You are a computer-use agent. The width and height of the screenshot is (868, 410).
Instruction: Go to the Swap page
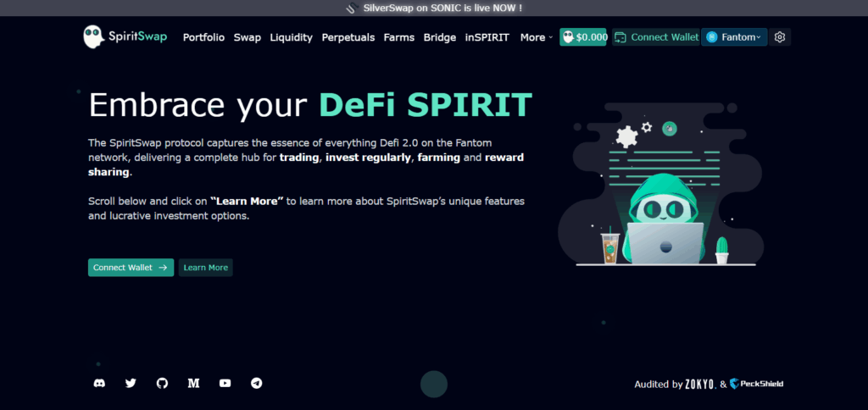[x=247, y=37]
